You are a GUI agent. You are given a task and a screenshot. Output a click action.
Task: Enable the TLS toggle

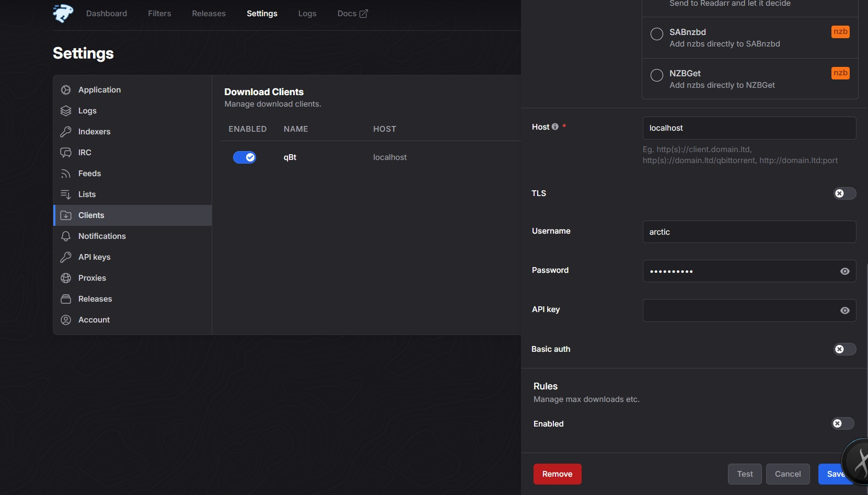(x=844, y=193)
